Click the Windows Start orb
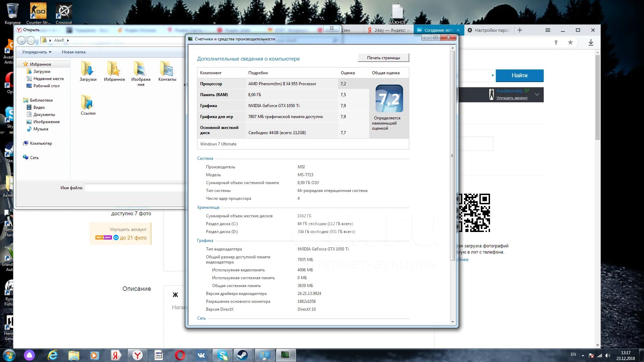Screen dimensions: 644x362 9,355
